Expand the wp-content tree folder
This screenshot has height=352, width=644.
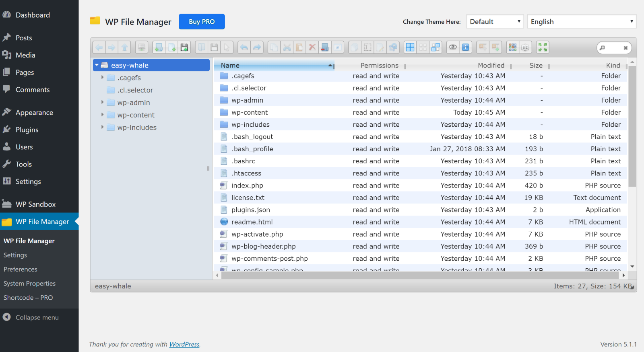point(103,115)
